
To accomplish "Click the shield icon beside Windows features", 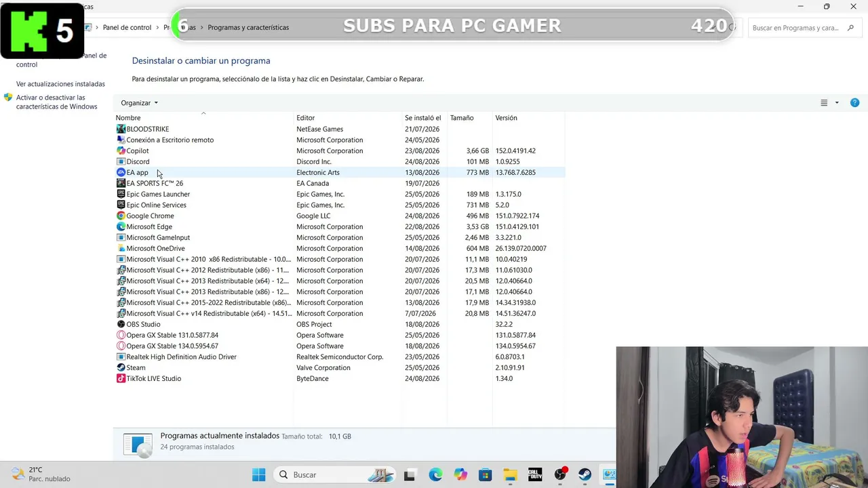I will 8,98.
